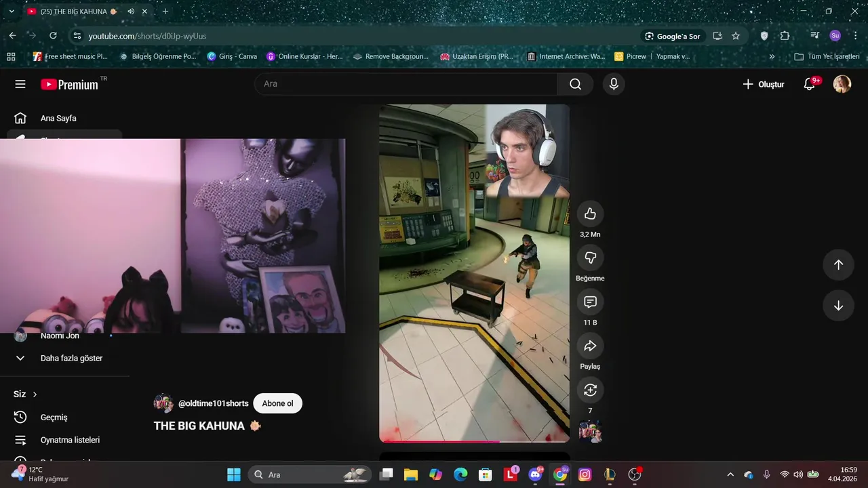Click the shorts video player
868x488 pixels.
click(x=474, y=273)
